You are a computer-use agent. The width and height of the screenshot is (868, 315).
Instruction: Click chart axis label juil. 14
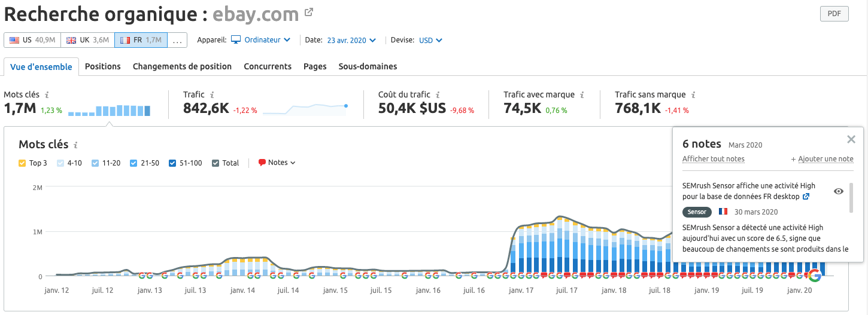[x=288, y=290]
